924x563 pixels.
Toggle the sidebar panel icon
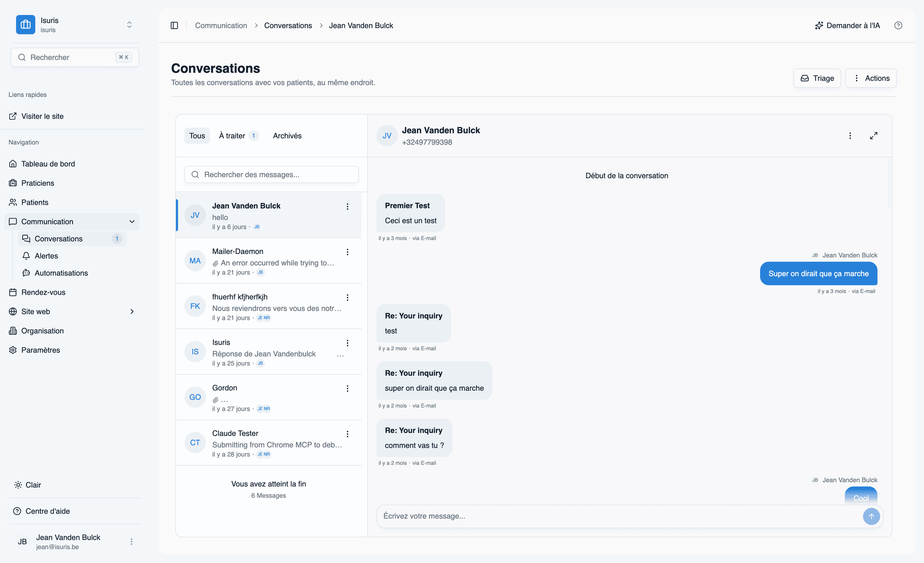(174, 25)
